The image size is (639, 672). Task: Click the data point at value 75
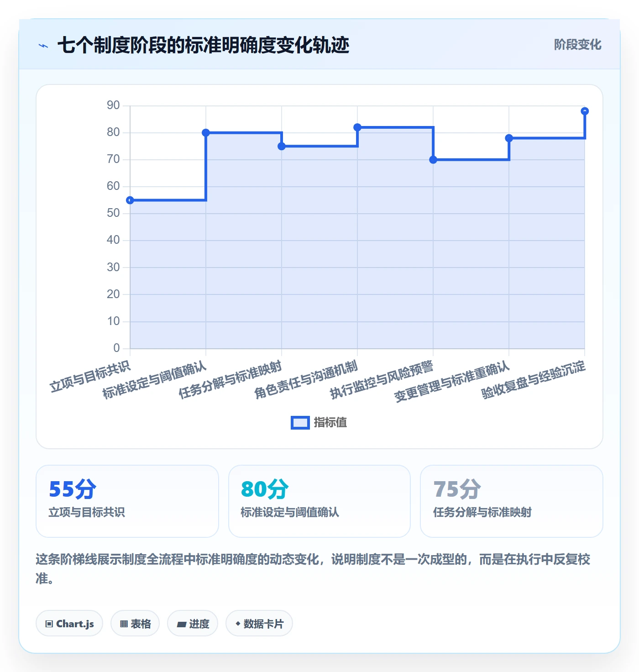282,146
